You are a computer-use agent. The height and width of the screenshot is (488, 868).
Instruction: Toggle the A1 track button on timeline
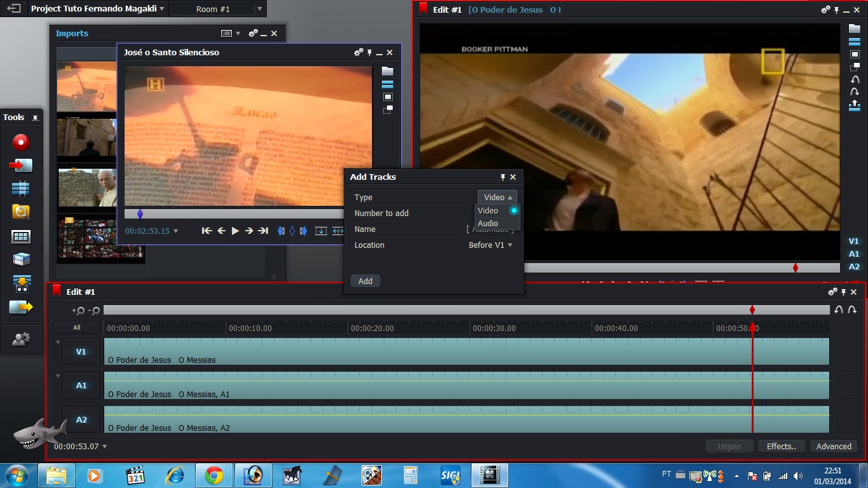click(81, 385)
